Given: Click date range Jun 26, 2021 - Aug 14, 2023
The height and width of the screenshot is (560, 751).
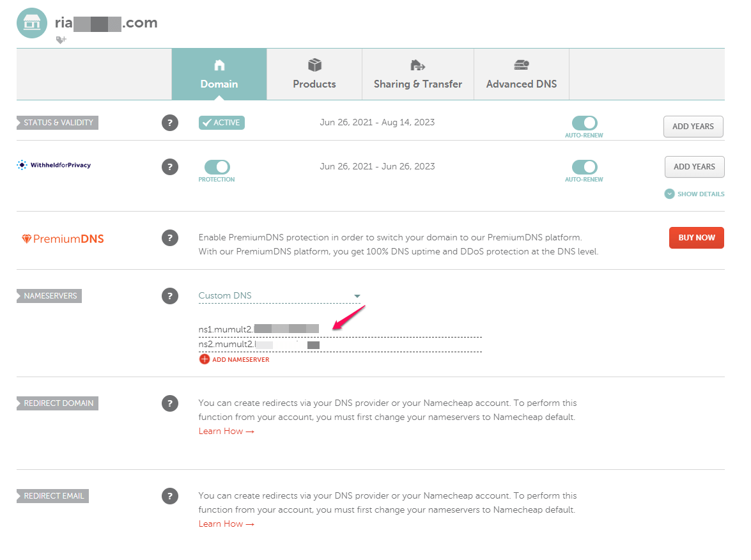Looking at the screenshot, I should click(x=377, y=122).
